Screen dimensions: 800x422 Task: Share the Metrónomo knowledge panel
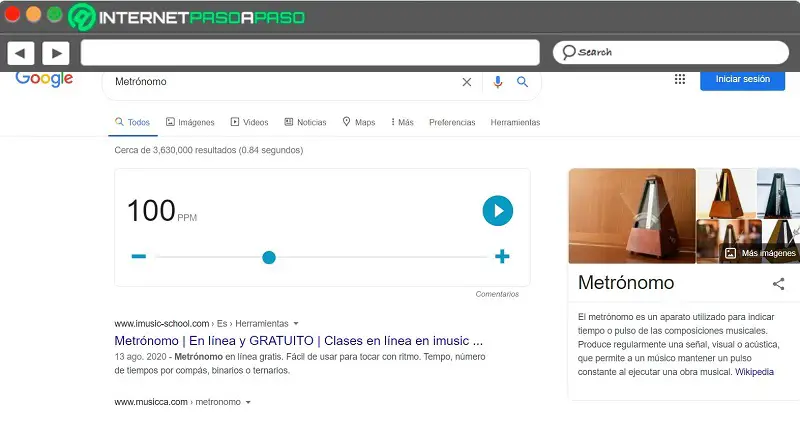pyautogui.click(x=778, y=284)
